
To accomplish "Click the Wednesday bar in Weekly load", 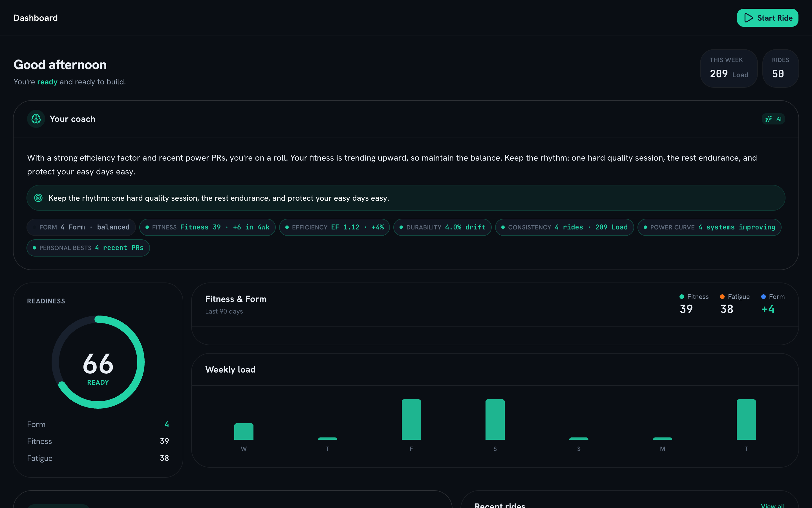I will click(244, 432).
